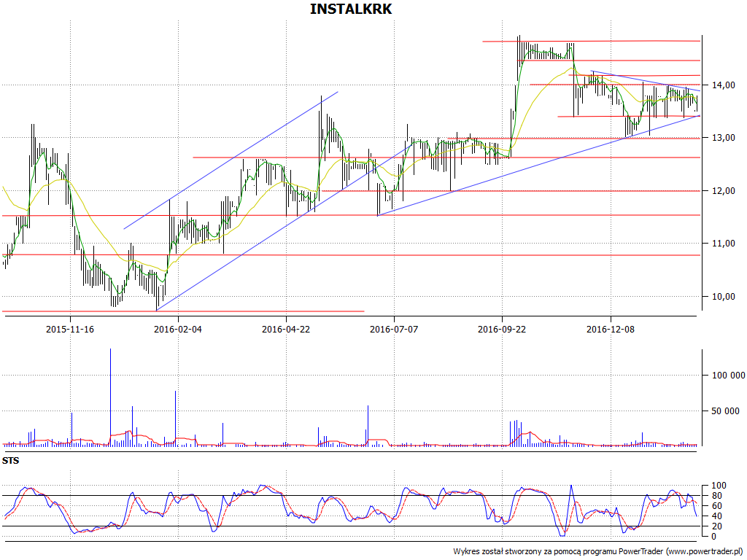747x560 pixels.
Task: Select the 2016-07-07 date label
Action: click(x=394, y=329)
